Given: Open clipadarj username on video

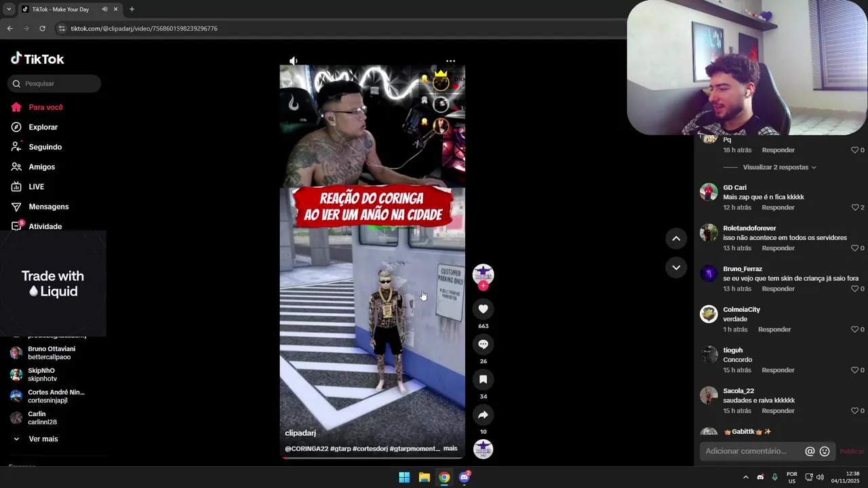Looking at the screenshot, I should tap(300, 432).
